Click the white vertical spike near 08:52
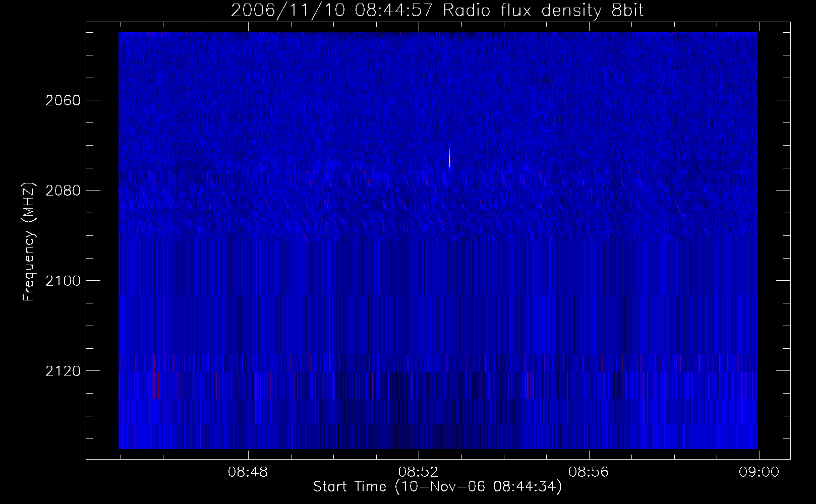Viewport: 816px width, 504px height. (x=449, y=158)
